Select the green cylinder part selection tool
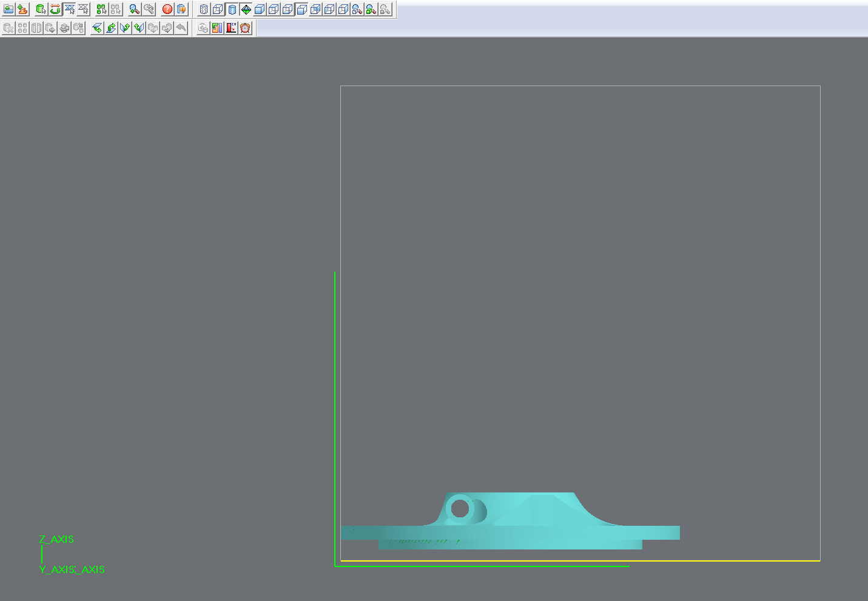Screen dimensions: 868x601 [41, 9]
